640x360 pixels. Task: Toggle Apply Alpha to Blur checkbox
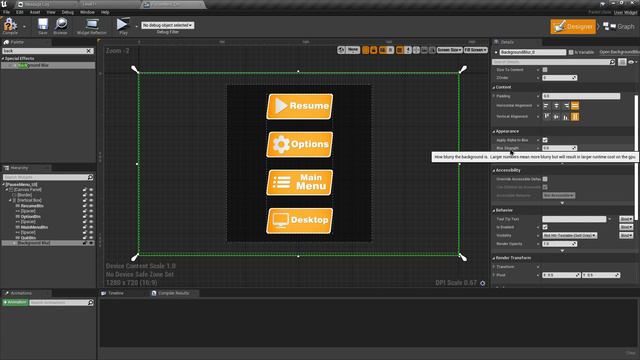(x=545, y=140)
